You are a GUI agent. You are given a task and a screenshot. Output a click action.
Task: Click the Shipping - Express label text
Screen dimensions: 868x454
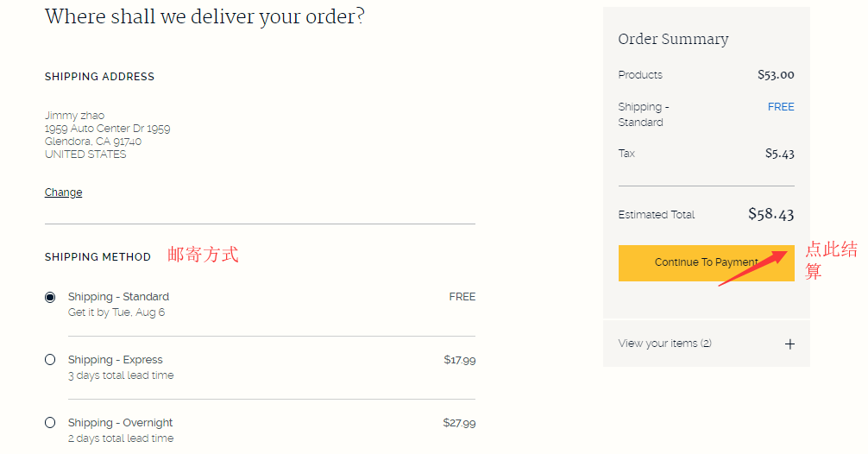point(115,360)
